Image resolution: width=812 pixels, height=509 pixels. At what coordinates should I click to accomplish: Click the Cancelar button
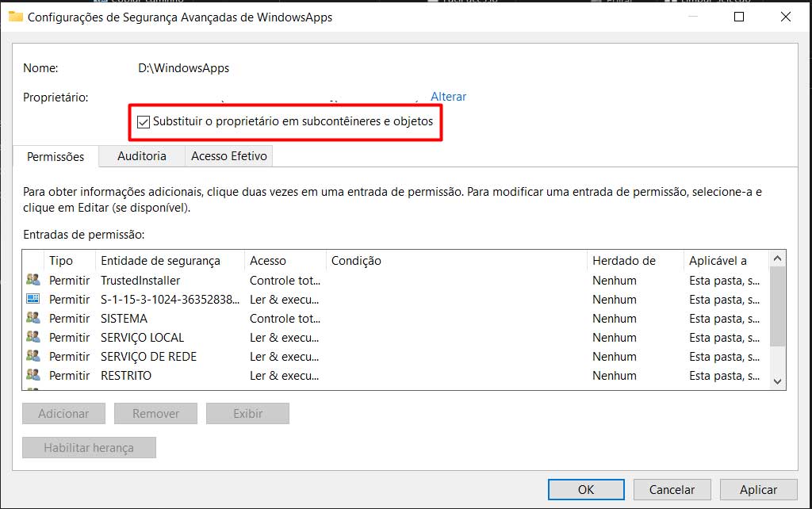672,489
